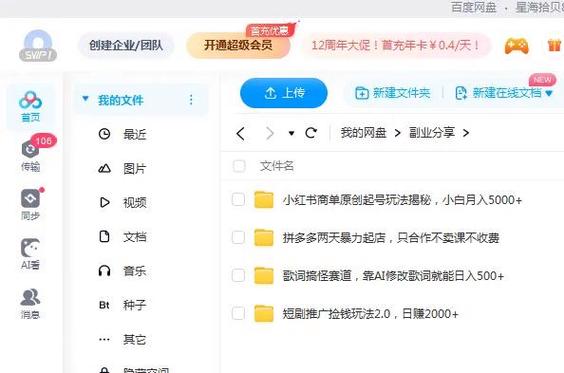Image resolution: width=564 pixels, height=373 pixels.
Task: Open the user avatar with SVIP badge
Action: click(38, 46)
